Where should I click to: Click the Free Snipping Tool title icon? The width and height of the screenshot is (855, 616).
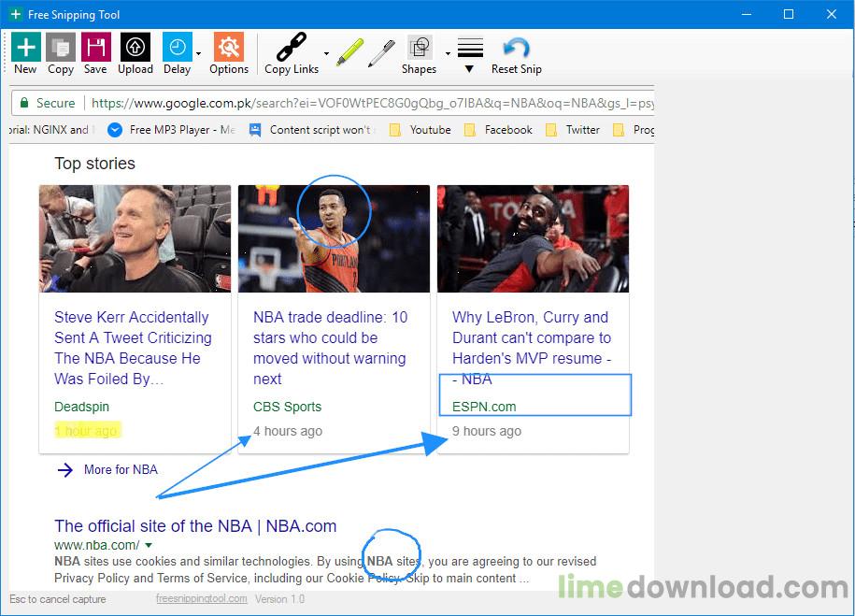[16, 14]
